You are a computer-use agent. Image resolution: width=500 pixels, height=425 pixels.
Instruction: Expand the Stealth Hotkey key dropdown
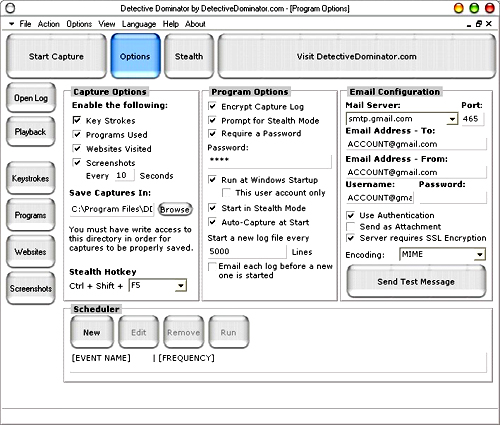(181, 286)
